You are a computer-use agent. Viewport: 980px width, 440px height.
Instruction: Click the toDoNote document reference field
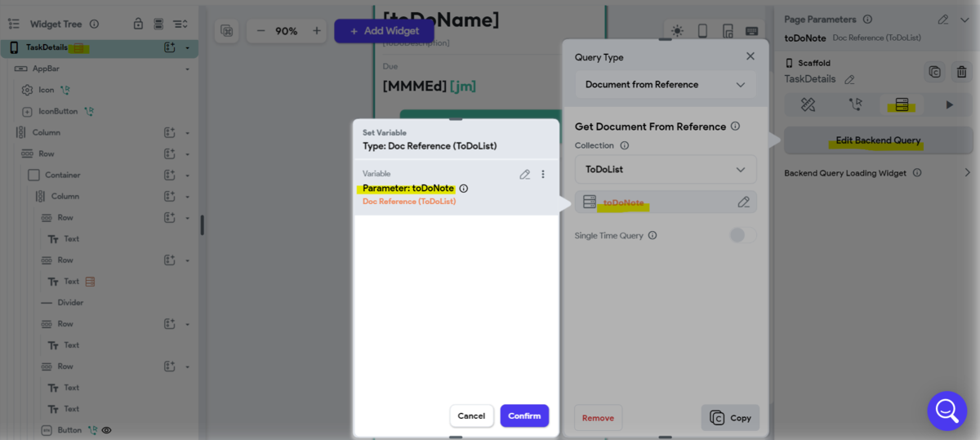pyautogui.click(x=666, y=202)
